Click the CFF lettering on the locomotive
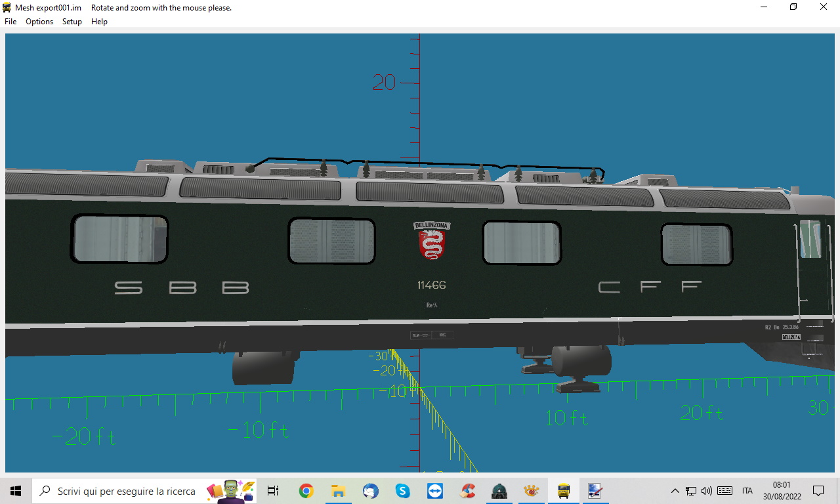 click(x=650, y=287)
